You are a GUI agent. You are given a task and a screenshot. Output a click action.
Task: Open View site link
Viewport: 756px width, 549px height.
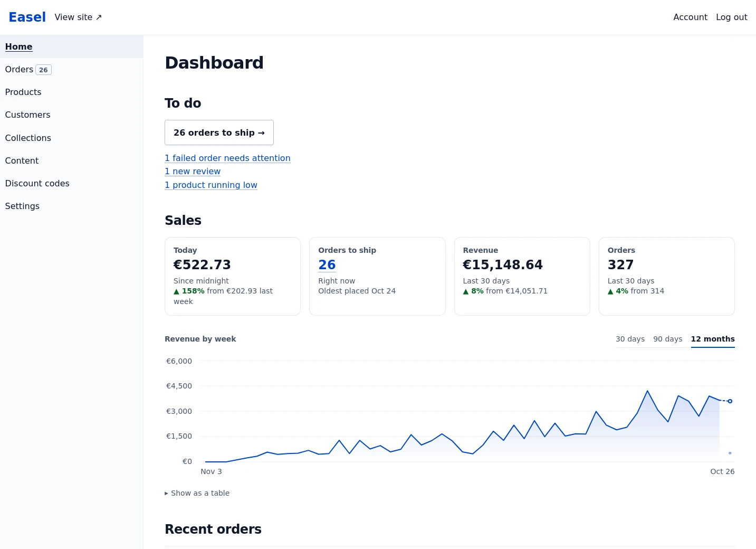click(x=78, y=17)
